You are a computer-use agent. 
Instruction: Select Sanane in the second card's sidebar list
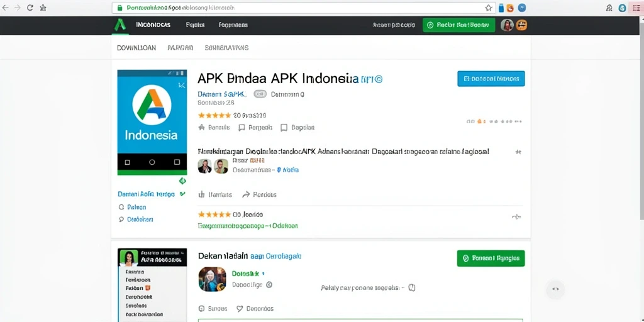pos(135,272)
